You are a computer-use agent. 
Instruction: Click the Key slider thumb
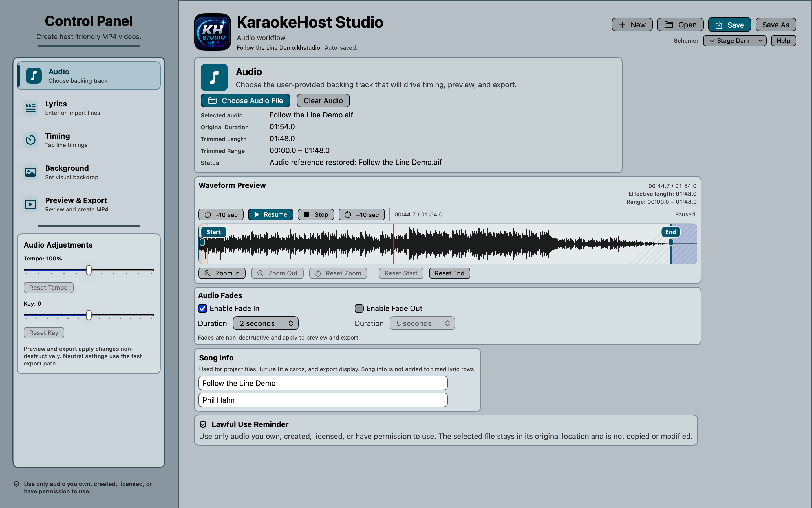tap(89, 315)
